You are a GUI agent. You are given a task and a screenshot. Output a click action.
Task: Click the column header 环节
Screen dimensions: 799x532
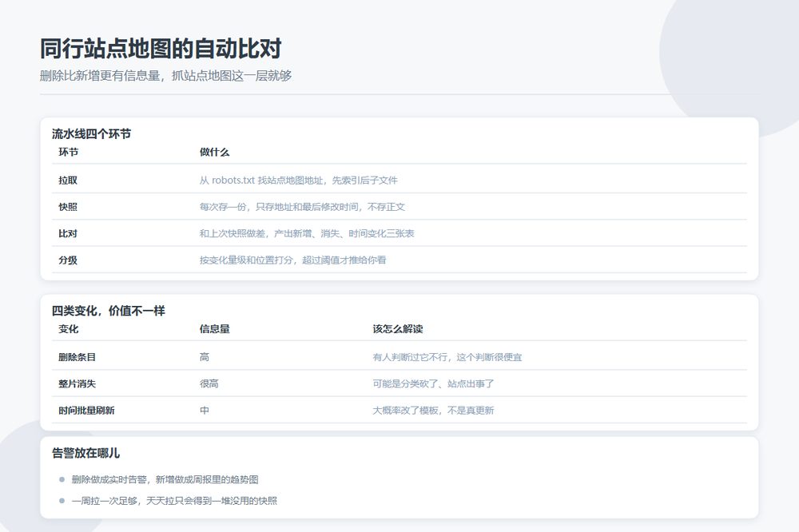point(68,152)
